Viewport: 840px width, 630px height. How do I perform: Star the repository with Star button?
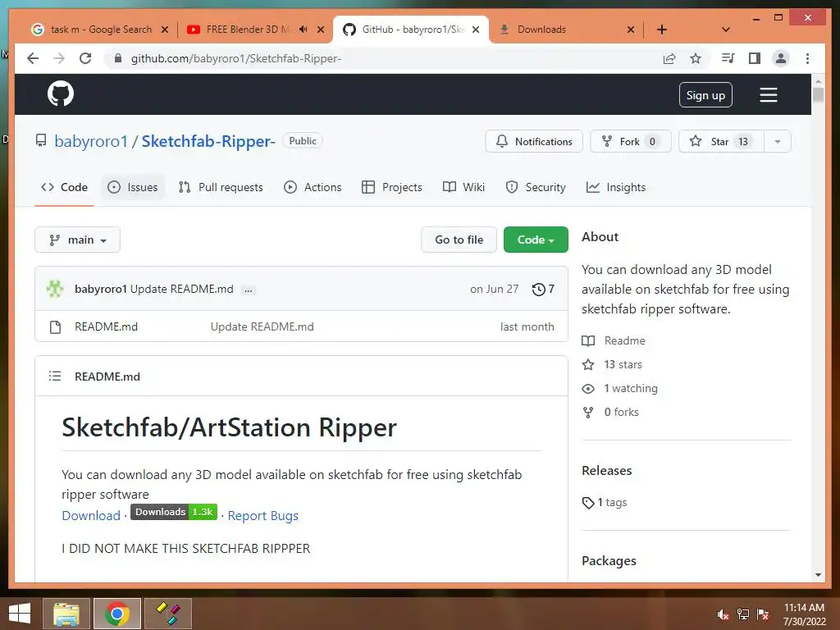click(721, 141)
